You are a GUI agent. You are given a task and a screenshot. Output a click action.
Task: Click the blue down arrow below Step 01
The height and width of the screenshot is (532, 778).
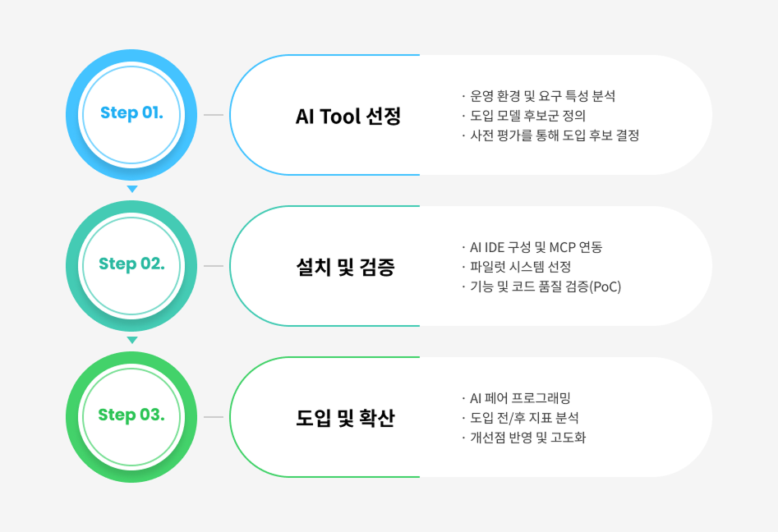pyautogui.click(x=131, y=189)
